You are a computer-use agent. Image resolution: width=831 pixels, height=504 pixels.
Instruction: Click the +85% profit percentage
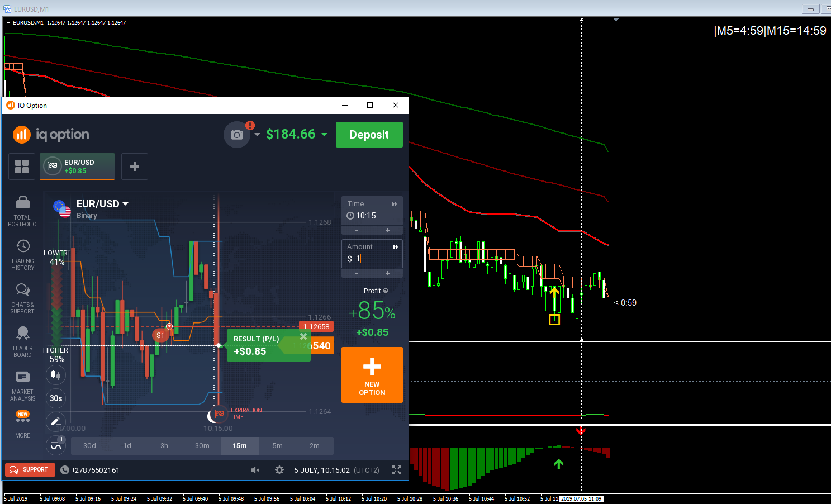coord(372,311)
